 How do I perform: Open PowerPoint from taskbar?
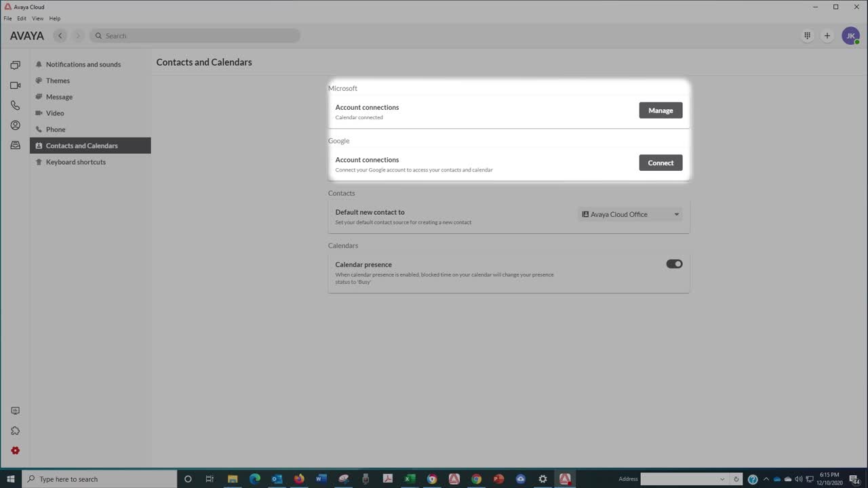pyautogui.click(x=498, y=479)
